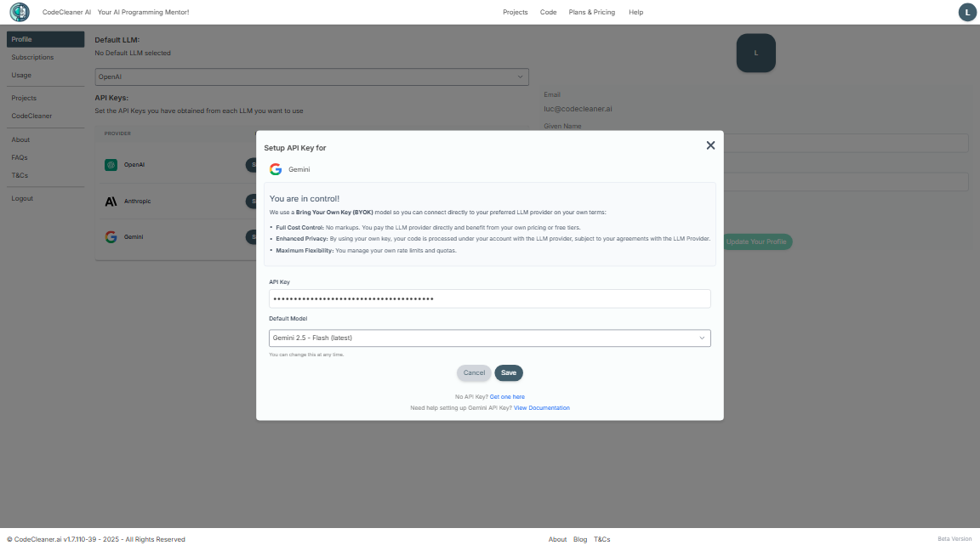The image size is (980, 551).
Task: Click Gemini provider row name
Action: [134, 236]
